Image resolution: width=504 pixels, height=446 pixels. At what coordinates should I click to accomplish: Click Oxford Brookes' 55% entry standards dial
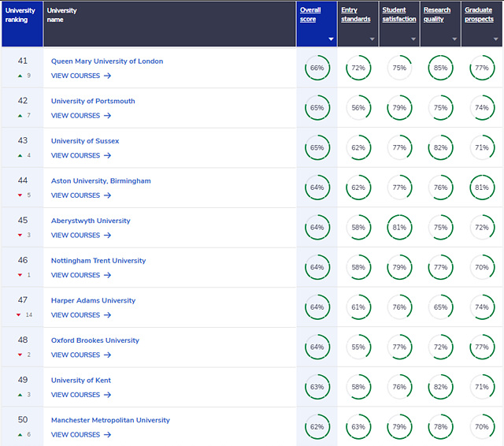tap(358, 347)
